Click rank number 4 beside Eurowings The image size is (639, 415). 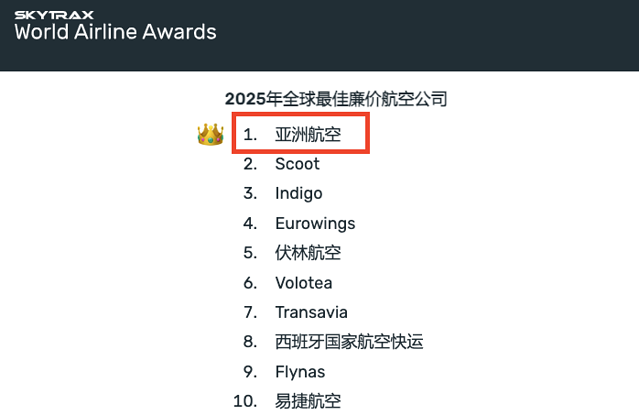point(250,223)
